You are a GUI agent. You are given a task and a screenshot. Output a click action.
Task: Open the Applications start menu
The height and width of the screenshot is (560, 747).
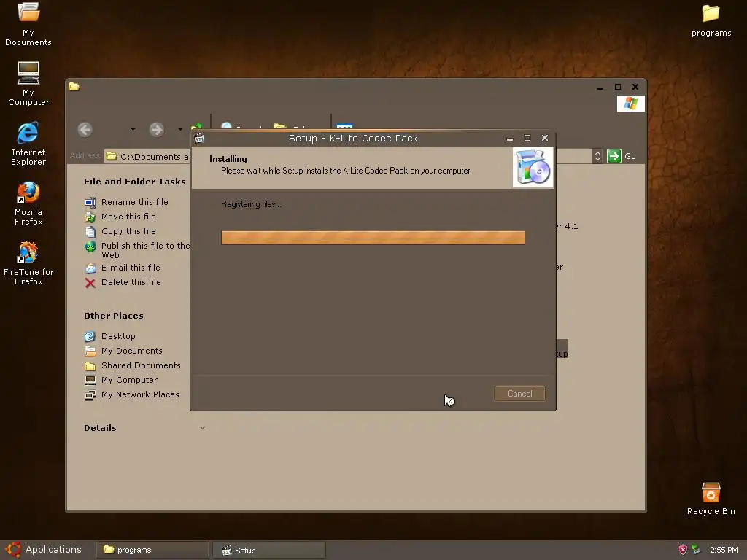[43, 550]
